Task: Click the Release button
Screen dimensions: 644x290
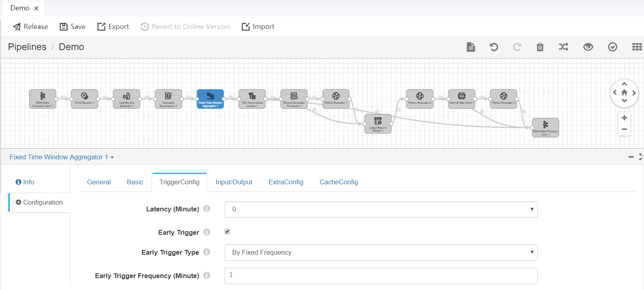Action: point(31,27)
